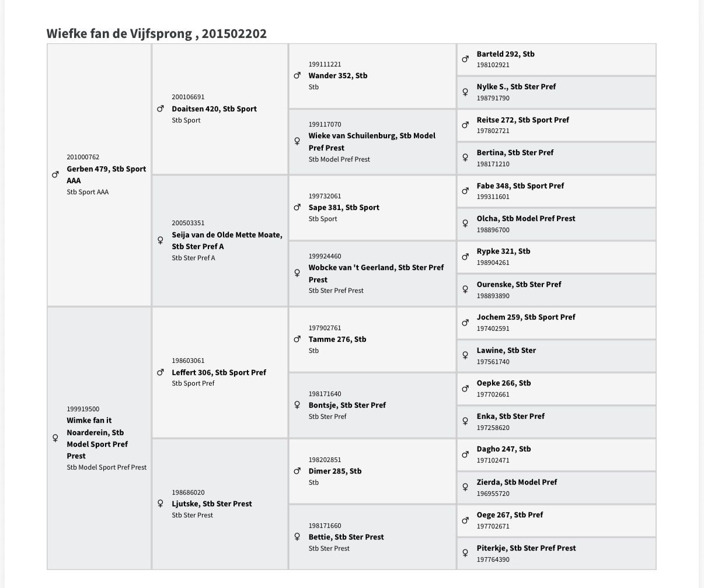Image resolution: width=704 pixels, height=588 pixels.
Task: Click the female icon beside Seija van de Olde Mette Moate
Action: (161, 240)
